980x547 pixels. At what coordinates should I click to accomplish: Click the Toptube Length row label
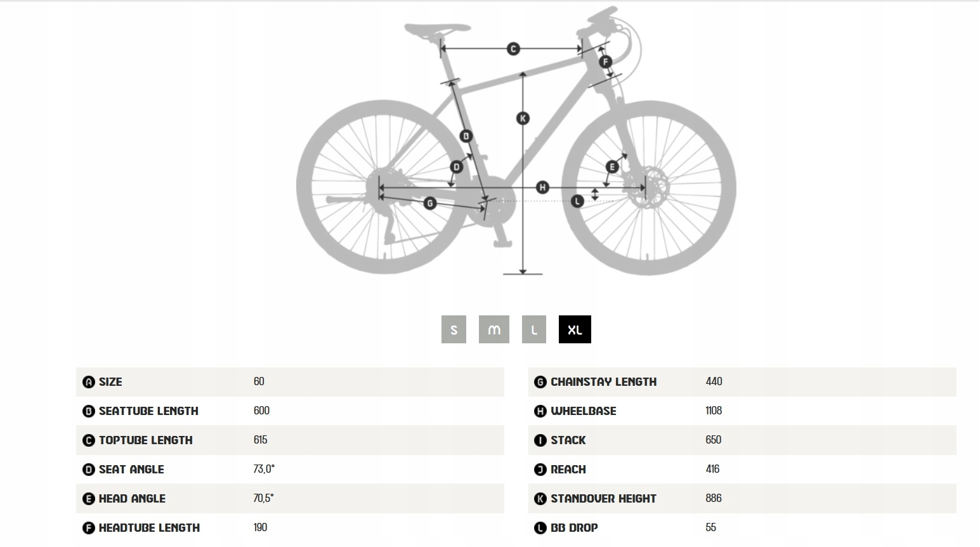click(x=145, y=440)
